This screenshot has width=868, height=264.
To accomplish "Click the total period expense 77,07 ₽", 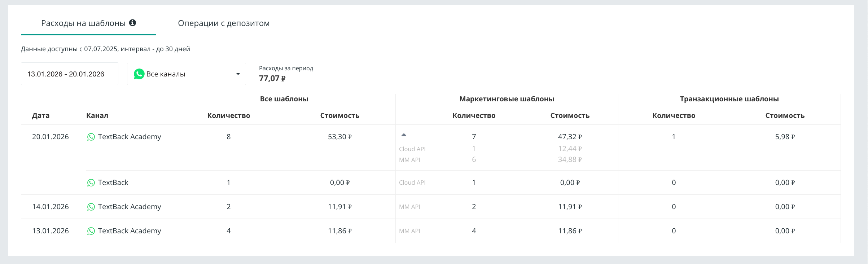I will coord(272,78).
